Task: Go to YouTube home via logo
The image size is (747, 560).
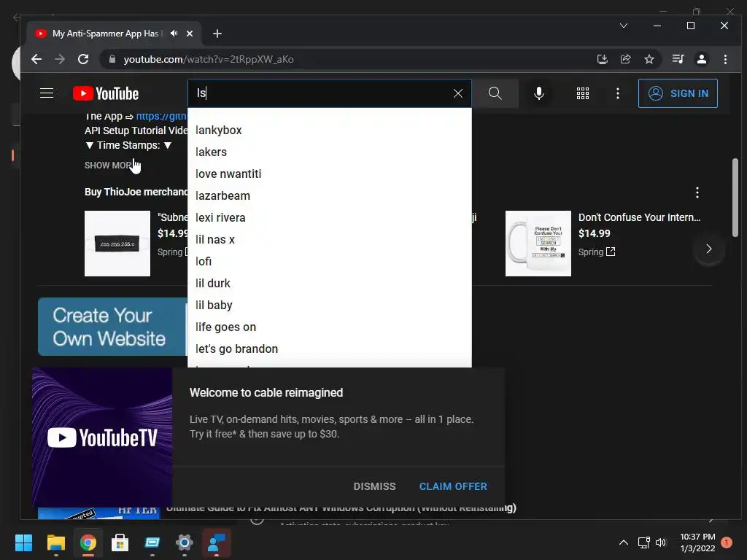Action: tap(106, 93)
